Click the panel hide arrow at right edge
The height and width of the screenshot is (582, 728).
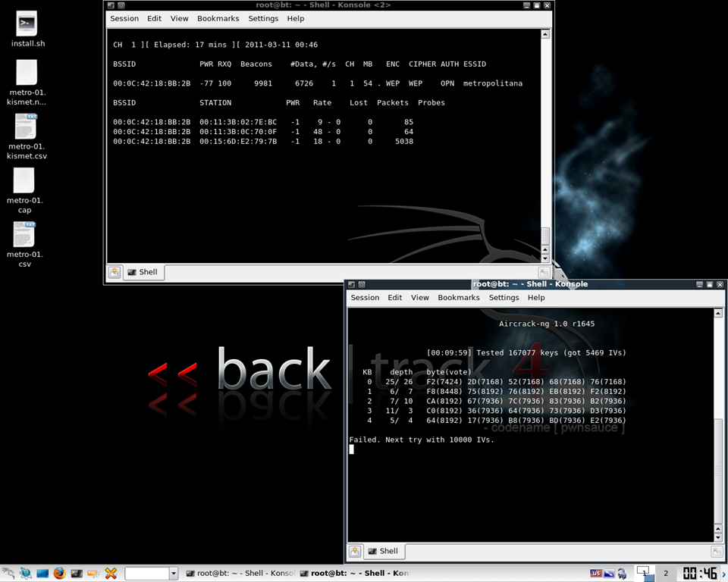[x=724, y=574]
